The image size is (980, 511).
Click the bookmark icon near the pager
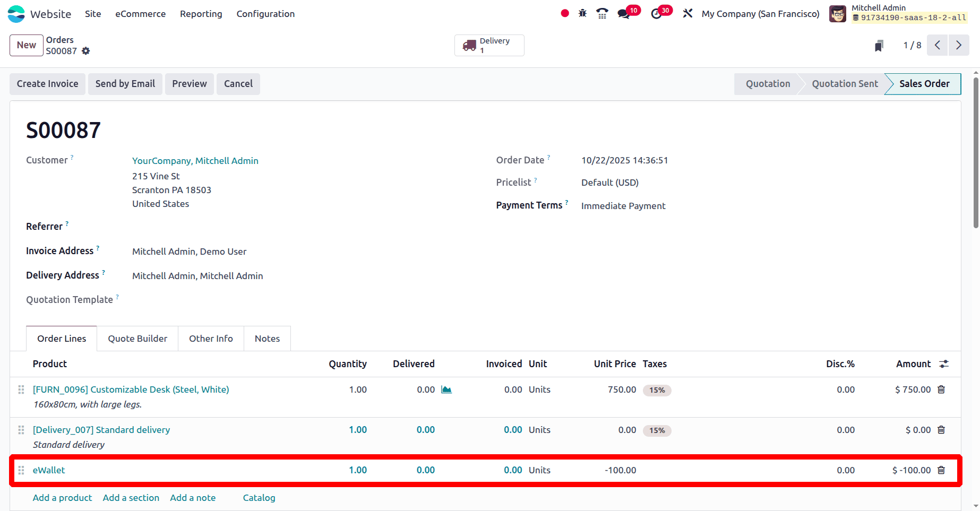(x=879, y=46)
